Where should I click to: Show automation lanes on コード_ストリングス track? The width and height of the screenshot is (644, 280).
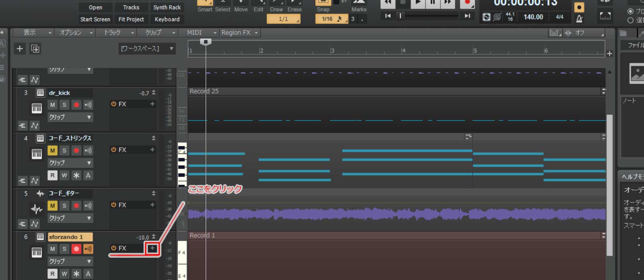point(35,181)
